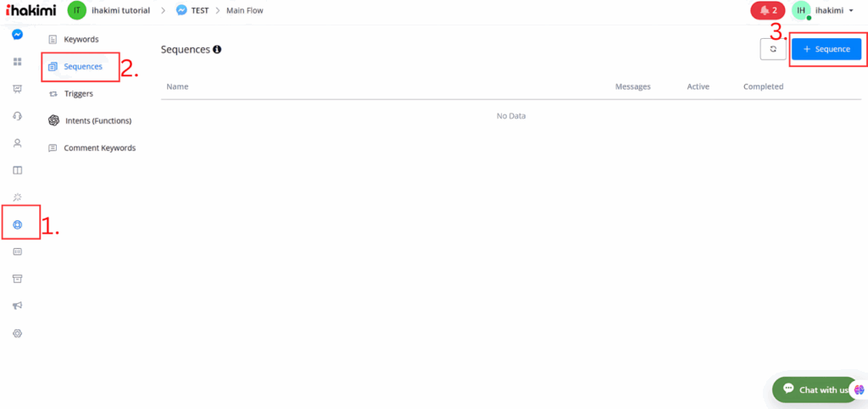This screenshot has width=868, height=409.
Task: Click the Chat with us button
Action: (814, 390)
